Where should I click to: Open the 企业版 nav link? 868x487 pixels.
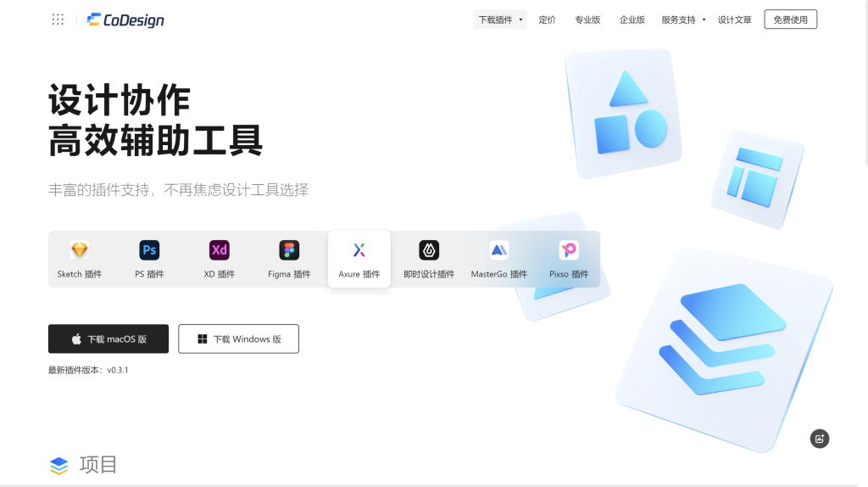click(632, 20)
